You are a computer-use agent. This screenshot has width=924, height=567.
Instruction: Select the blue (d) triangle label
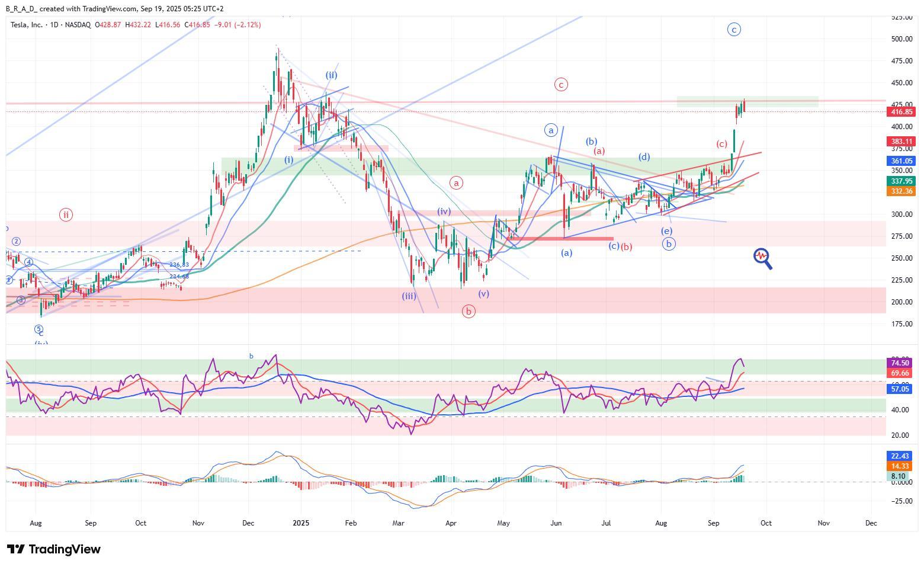644,157
